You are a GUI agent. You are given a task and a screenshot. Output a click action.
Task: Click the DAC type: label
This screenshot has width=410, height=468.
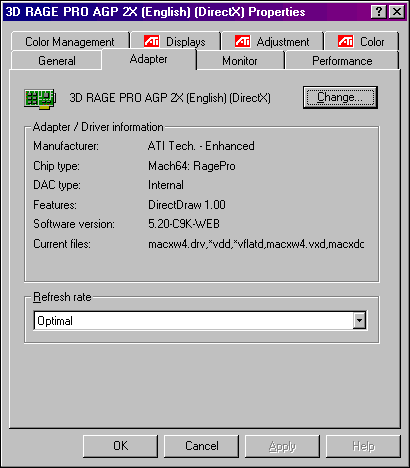click(57, 185)
